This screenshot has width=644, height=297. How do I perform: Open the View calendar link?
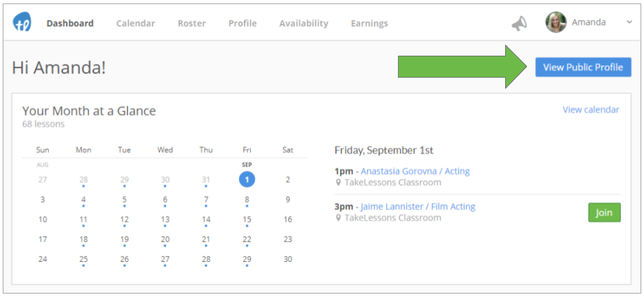(591, 110)
